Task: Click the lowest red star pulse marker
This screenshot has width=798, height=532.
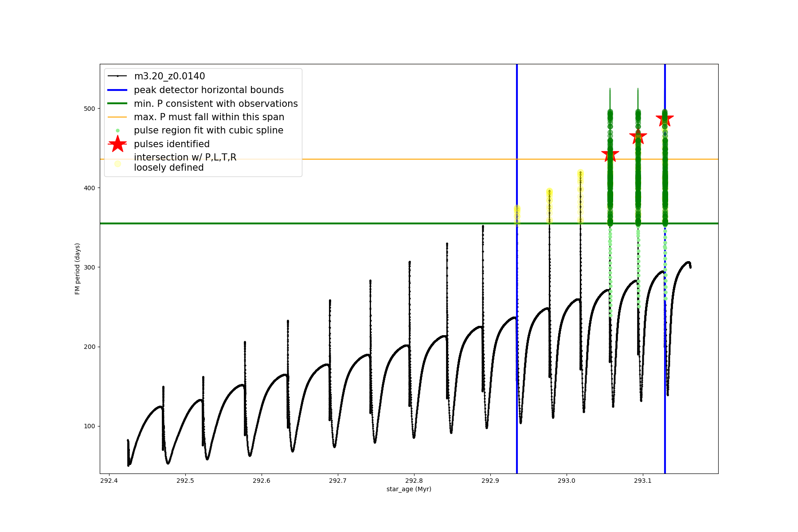Action: (610, 156)
